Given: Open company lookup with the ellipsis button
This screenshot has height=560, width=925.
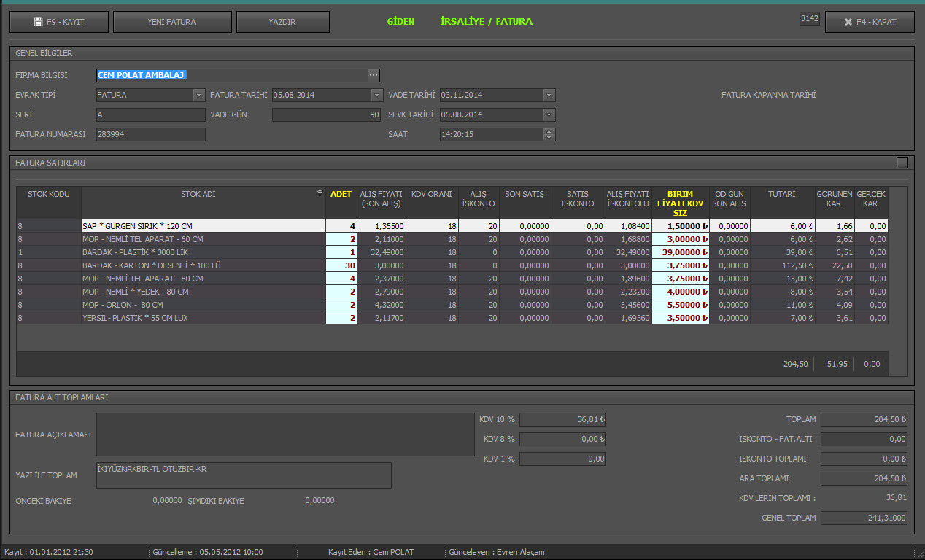Looking at the screenshot, I should tap(374, 75).
